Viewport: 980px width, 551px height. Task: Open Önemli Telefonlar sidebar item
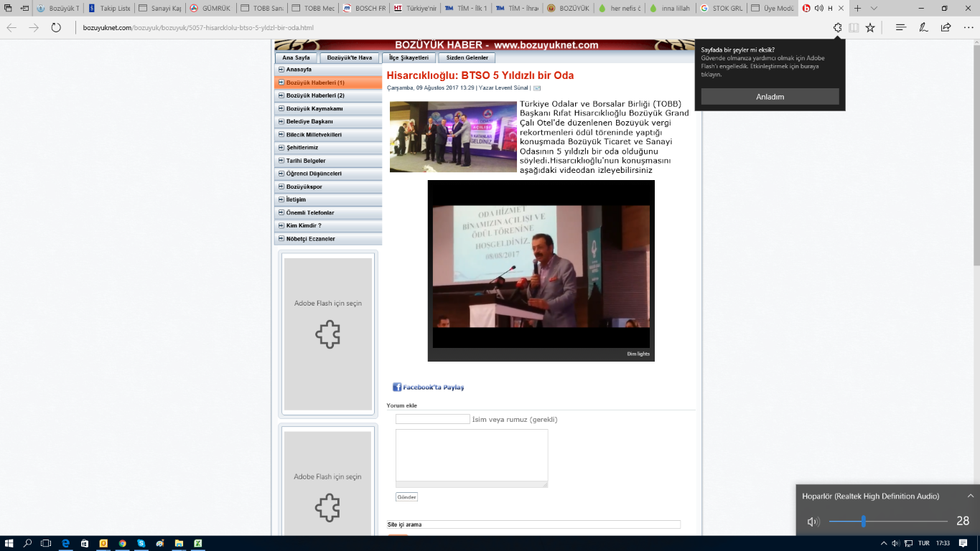pyautogui.click(x=328, y=212)
